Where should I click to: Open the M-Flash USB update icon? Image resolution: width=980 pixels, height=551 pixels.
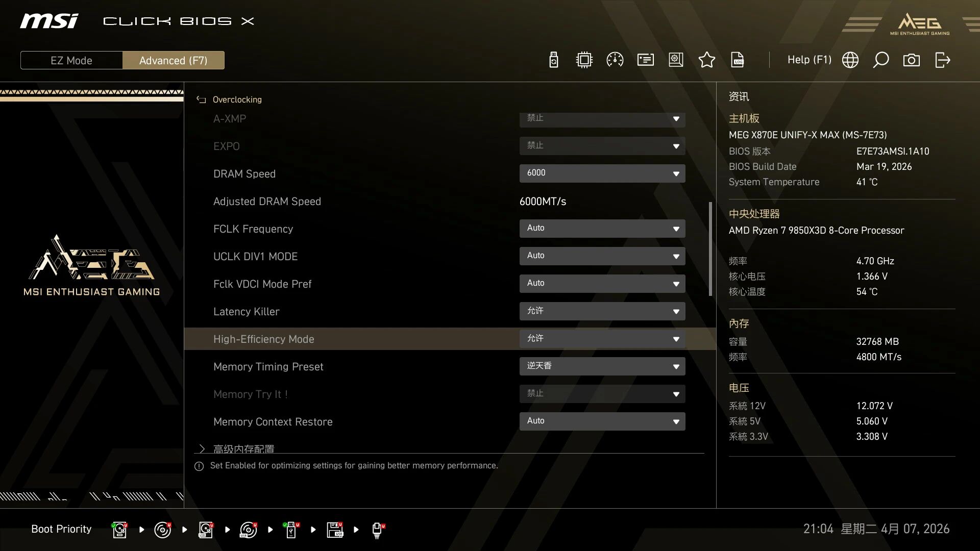(554, 60)
